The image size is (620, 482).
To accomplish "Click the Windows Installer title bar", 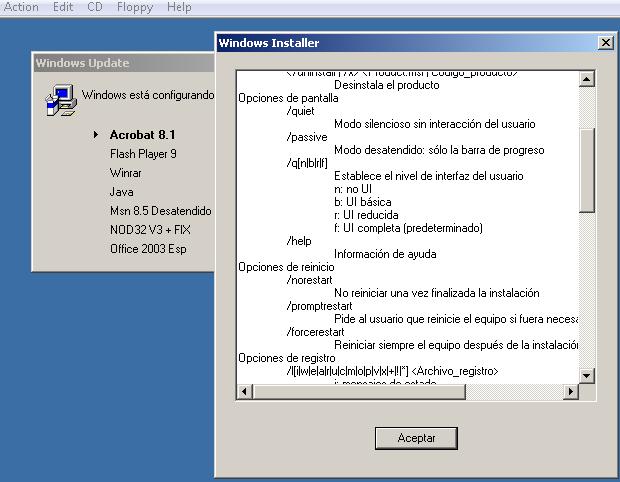I will [x=400, y=43].
